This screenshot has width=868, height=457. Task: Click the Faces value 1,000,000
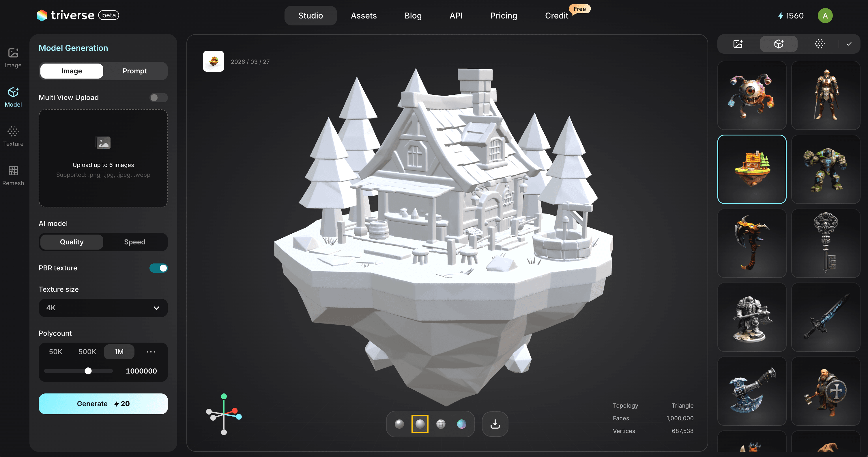680,418
